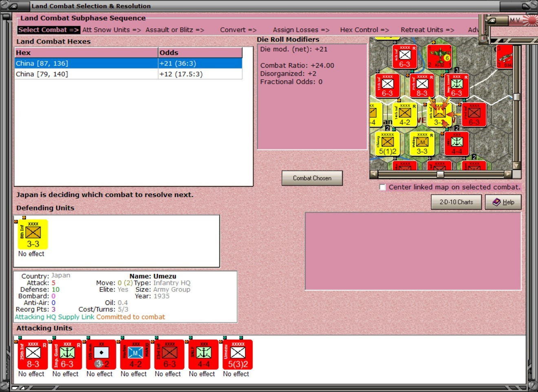538x392 pixels.
Task: Select the 25th Inf 8-3 attacking unit
Action: click(33, 355)
